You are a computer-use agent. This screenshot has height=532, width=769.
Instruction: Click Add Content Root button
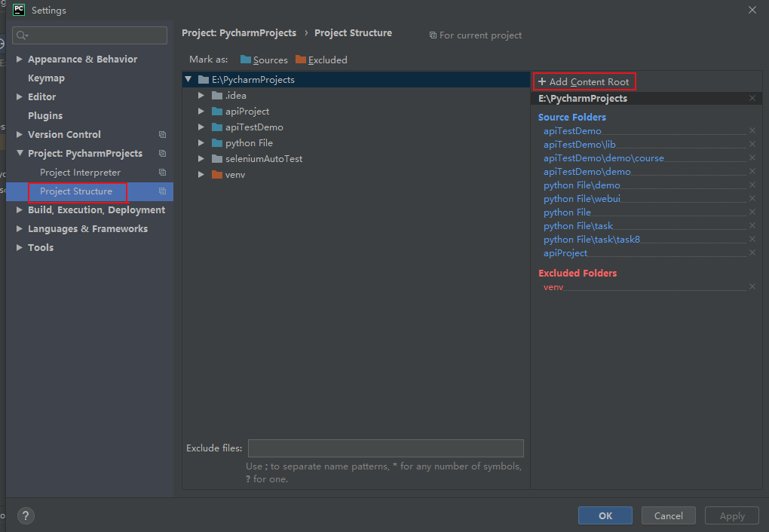pos(584,81)
